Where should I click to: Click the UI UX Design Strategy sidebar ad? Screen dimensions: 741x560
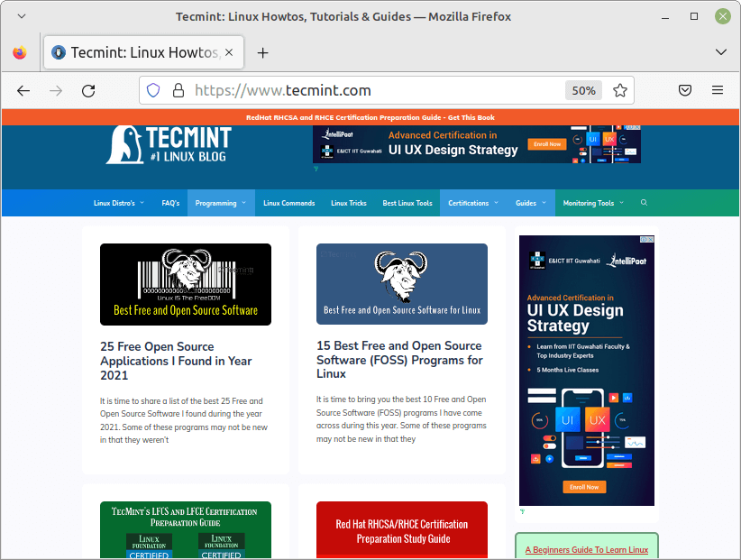coord(587,371)
